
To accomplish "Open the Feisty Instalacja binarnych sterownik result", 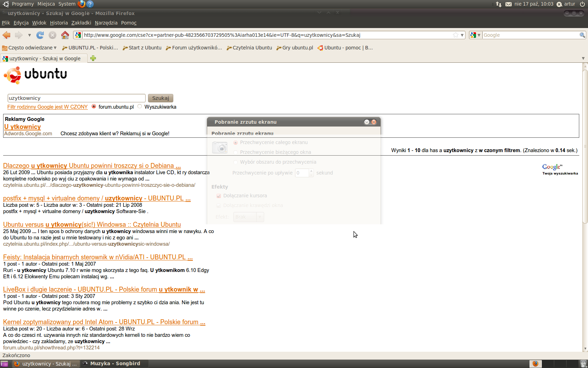I will 98,257.
